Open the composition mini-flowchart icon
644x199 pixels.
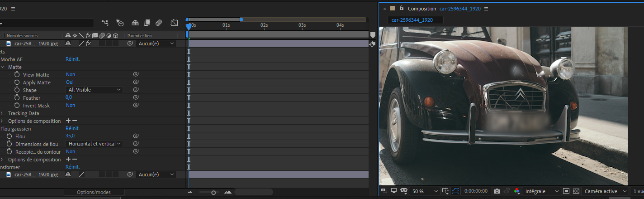click(105, 23)
